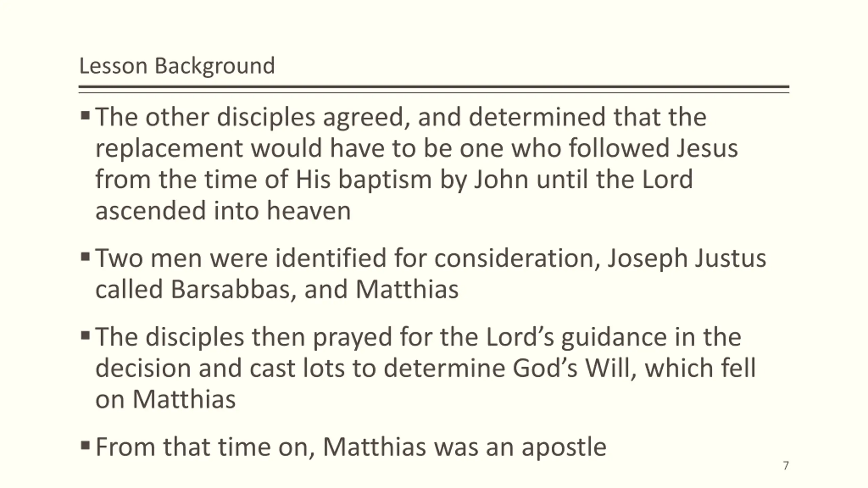Viewport: 868px width, 488px height.
Task: Click the slide number 7
Action: [x=786, y=466]
